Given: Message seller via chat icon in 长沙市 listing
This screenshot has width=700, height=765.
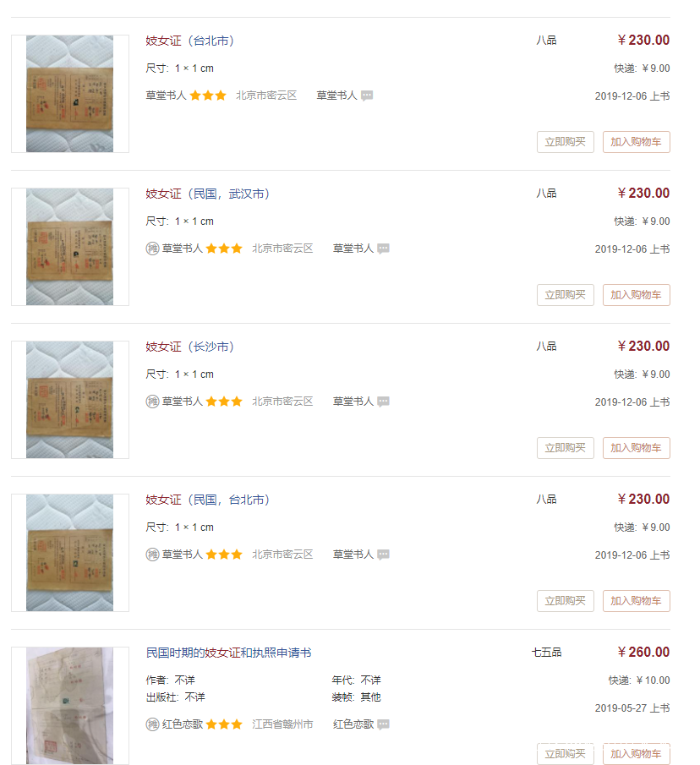Looking at the screenshot, I should (383, 402).
